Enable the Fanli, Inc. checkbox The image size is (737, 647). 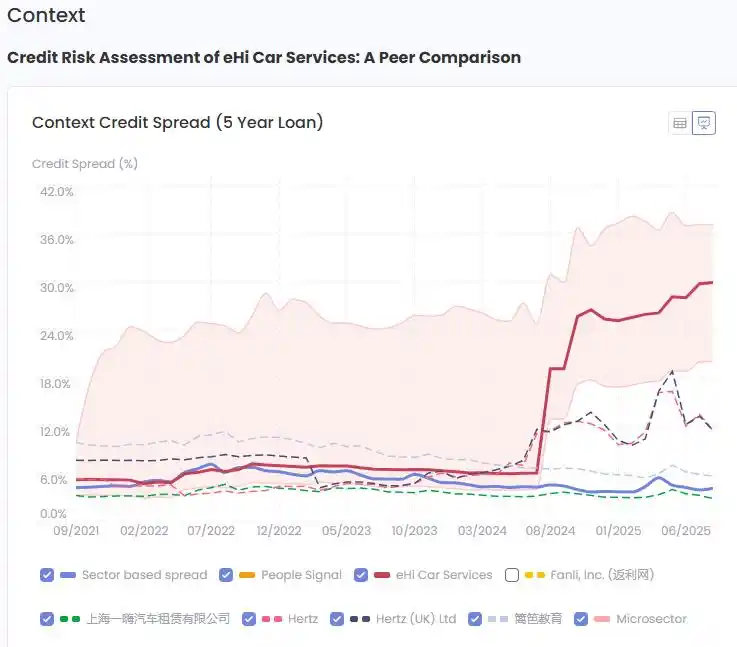[513, 575]
